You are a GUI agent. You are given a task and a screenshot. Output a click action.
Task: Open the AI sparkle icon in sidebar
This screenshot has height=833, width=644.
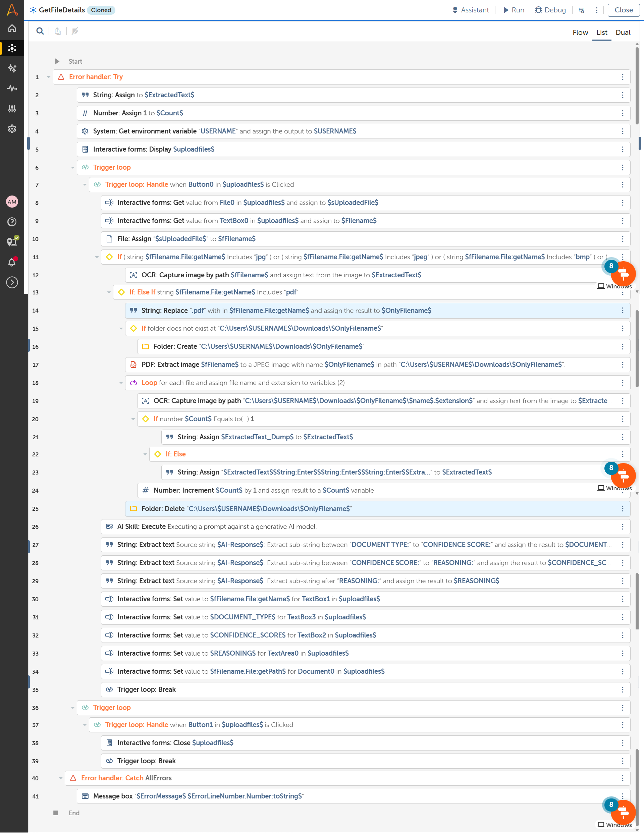pyautogui.click(x=12, y=68)
